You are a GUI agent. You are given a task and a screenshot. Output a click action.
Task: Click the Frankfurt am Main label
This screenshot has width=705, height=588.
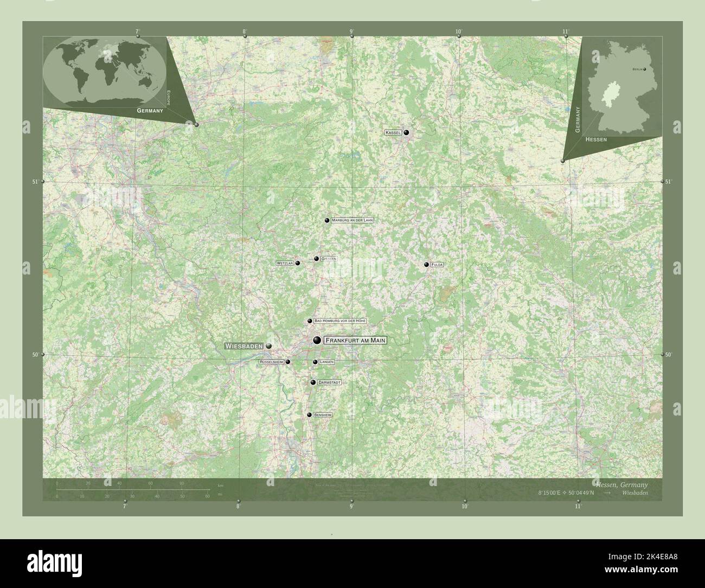[x=356, y=340]
